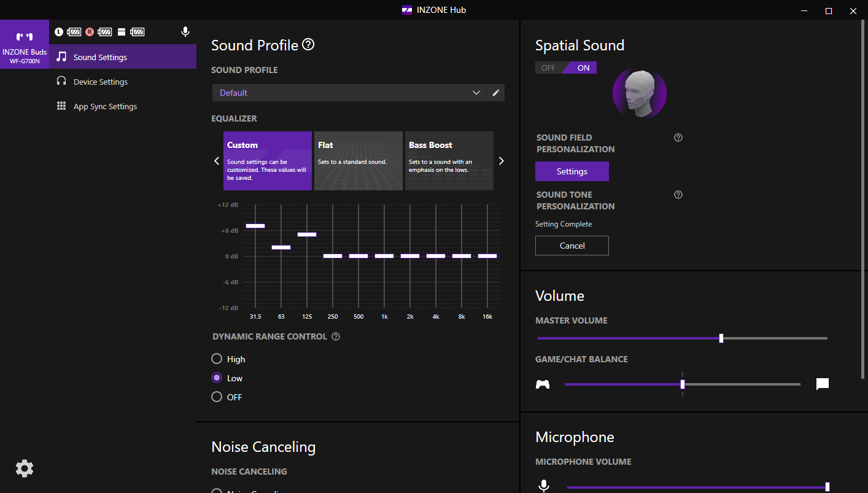The width and height of the screenshot is (868, 493).
Task: Open app settings via gear icon
Action: (25, 469)
